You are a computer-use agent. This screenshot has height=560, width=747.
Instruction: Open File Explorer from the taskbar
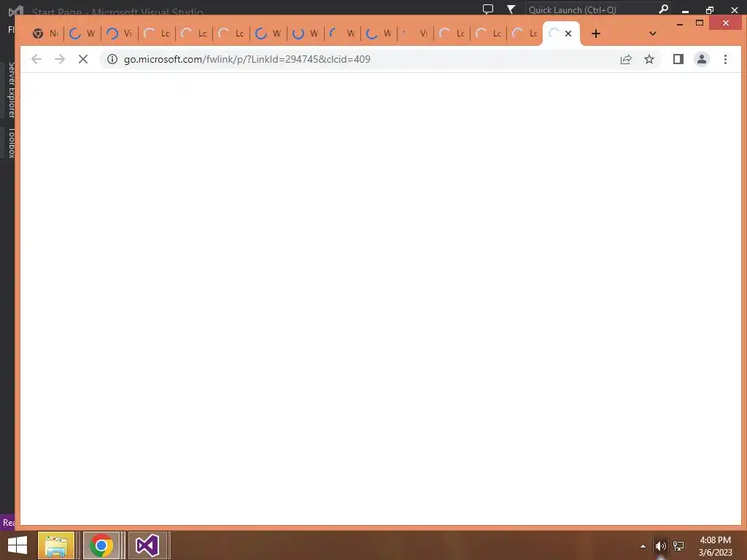(56, 545)
